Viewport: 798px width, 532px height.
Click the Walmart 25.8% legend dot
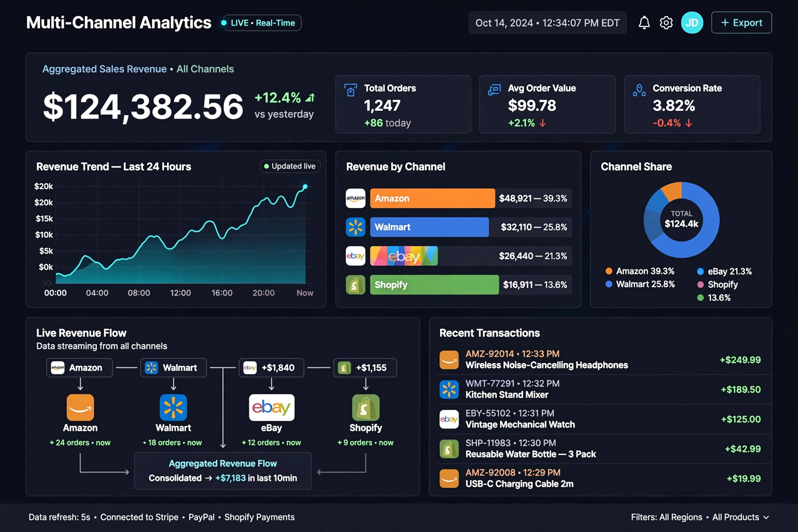pos(609,284)
